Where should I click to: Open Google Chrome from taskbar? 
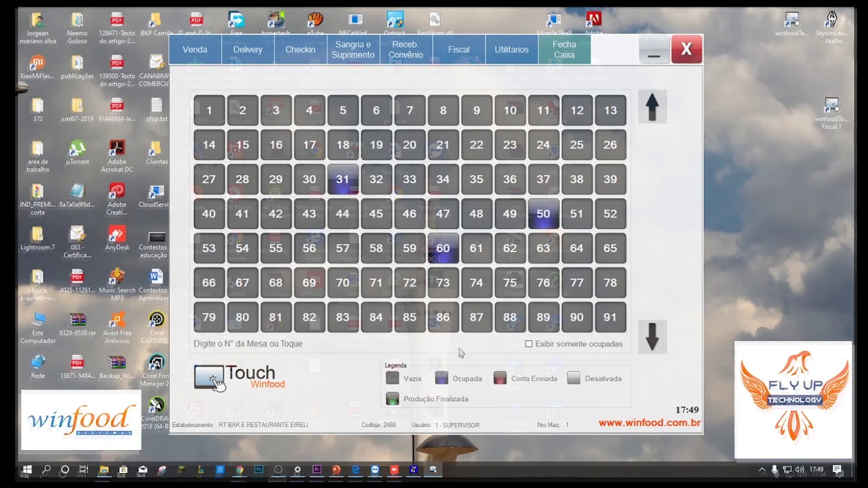(239, 469)
